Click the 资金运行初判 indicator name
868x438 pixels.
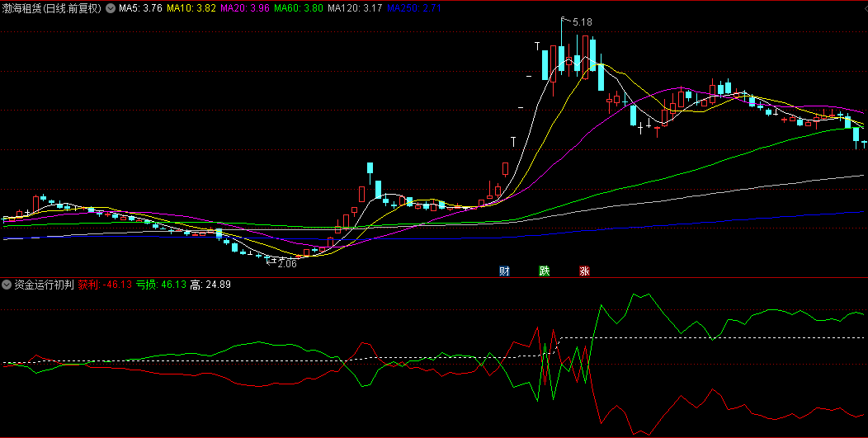(45, 285)
